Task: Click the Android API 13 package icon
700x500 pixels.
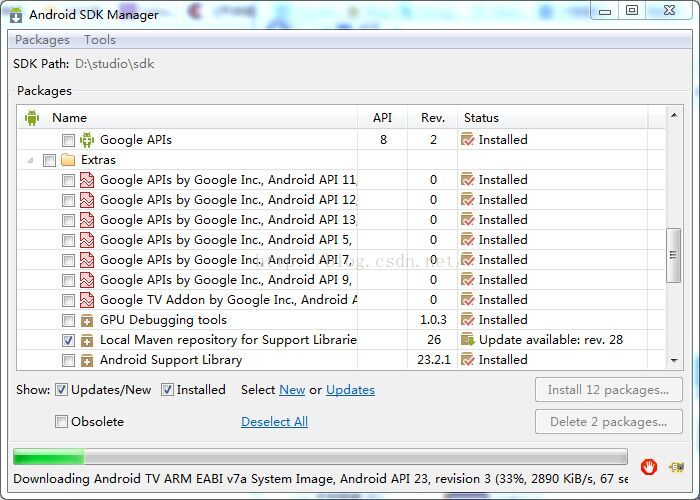Action: pyautogui.click(x=87, y=220)
